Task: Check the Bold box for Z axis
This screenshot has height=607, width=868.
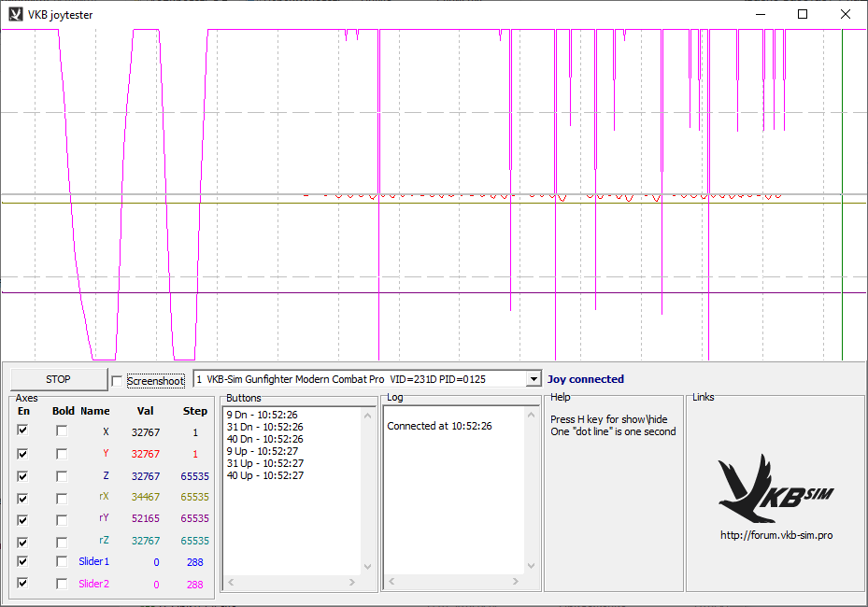Action: point(62,476)
